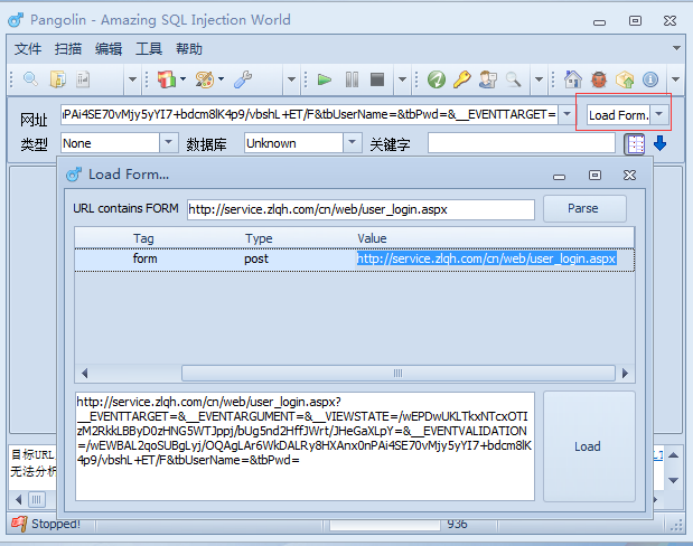Click log panel scroll left arrow
693x546 pixels.
tap(18, 500)
